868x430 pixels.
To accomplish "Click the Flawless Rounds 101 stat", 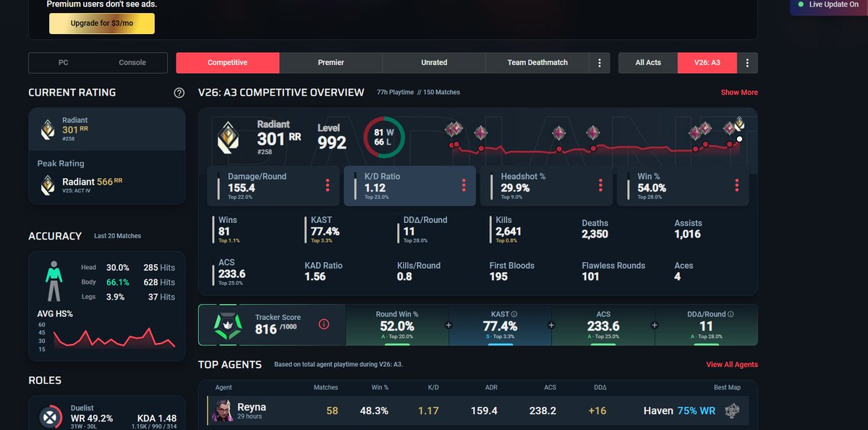I will tap(613, 271).
